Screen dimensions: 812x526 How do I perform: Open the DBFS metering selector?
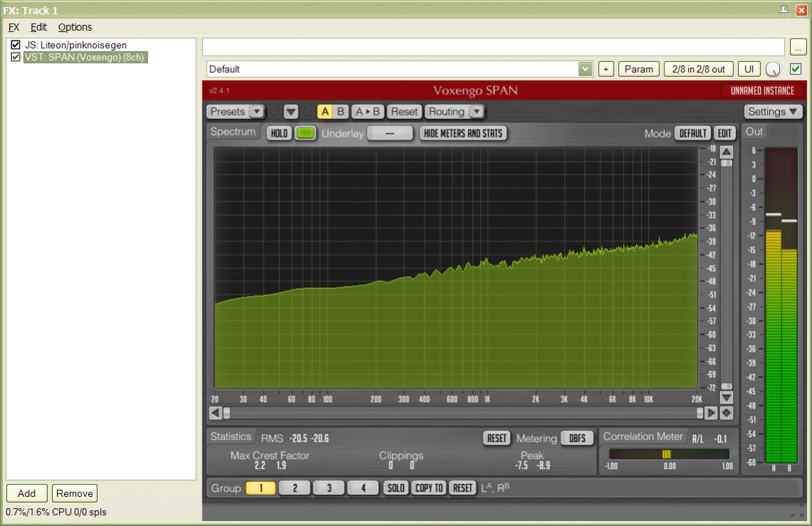[577, 438]
